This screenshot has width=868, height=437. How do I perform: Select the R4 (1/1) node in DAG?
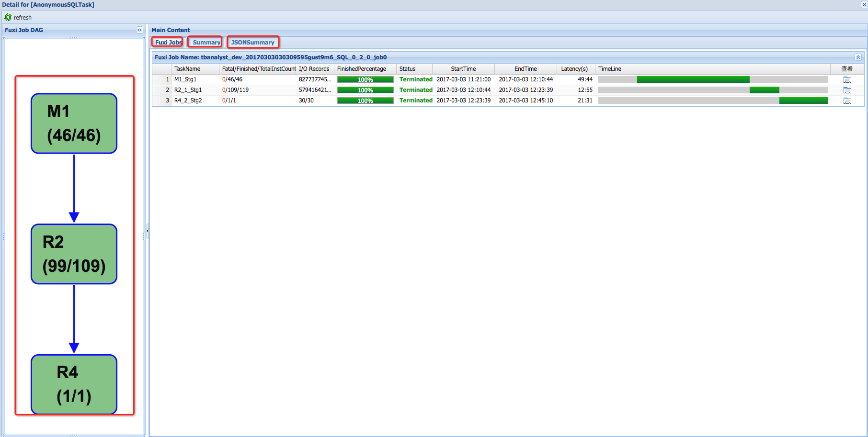point(73,384)
